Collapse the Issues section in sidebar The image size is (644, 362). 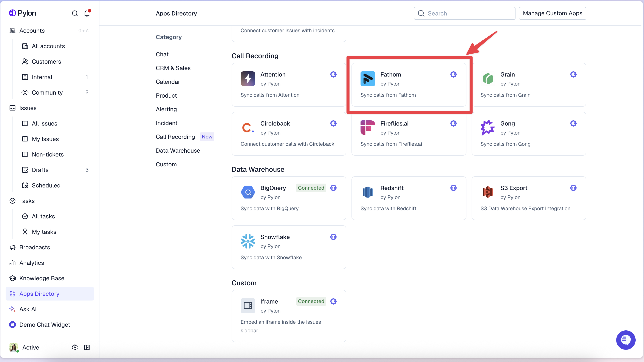(28, 108)
